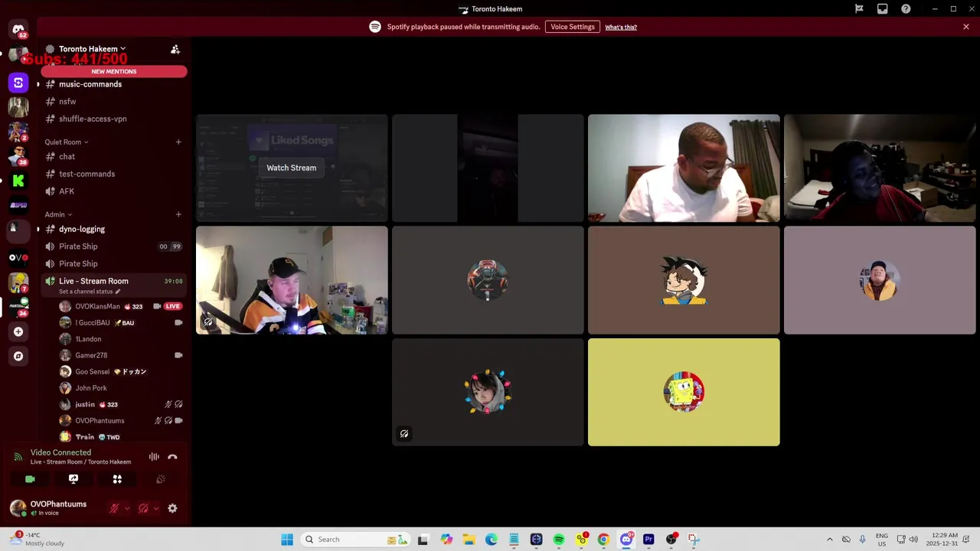The image size is (980, 551).
Task: Show hidden system tray icons
Action: click(829, 540)
